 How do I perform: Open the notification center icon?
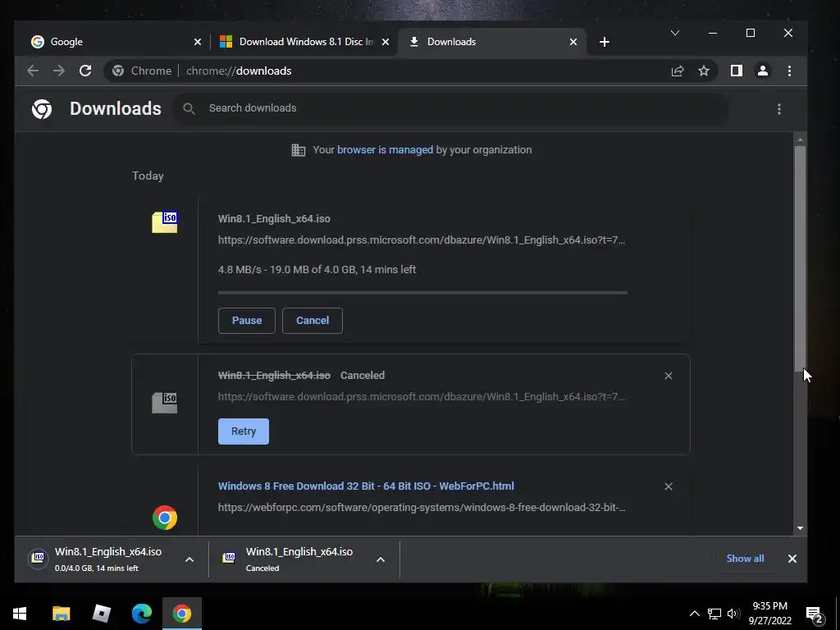click(x=815, y=614)
